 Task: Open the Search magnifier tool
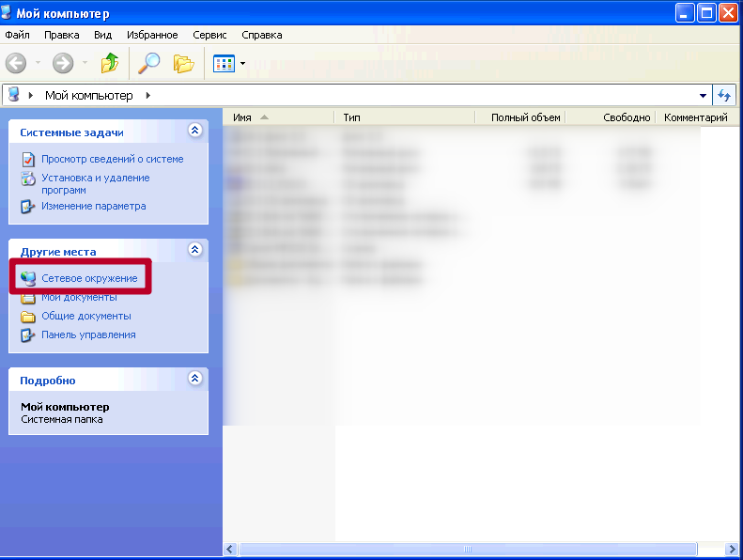click(149, 63)
